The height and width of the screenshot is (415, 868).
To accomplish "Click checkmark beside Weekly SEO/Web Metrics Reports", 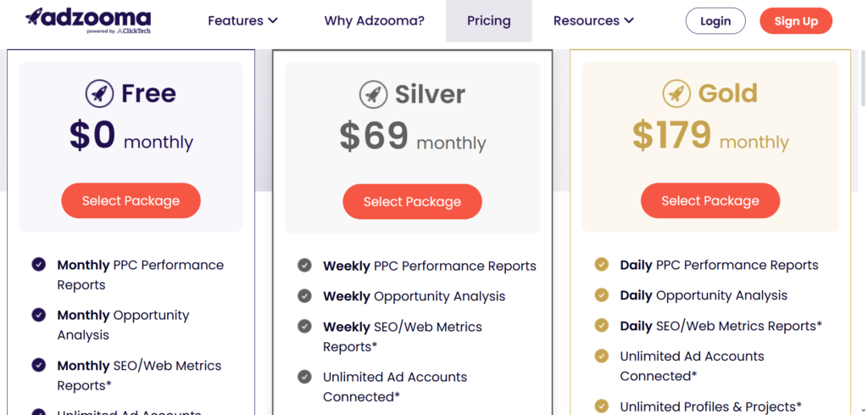I will tap(304, 327).
